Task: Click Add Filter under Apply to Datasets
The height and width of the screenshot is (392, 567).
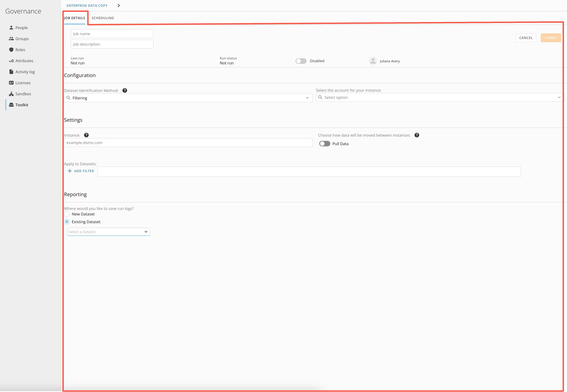Action: point(81,171)
